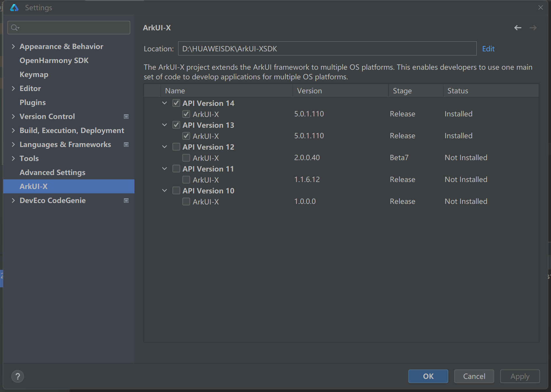
Task: Open OpenHarmony SDK settings
Action: [54, 60]
